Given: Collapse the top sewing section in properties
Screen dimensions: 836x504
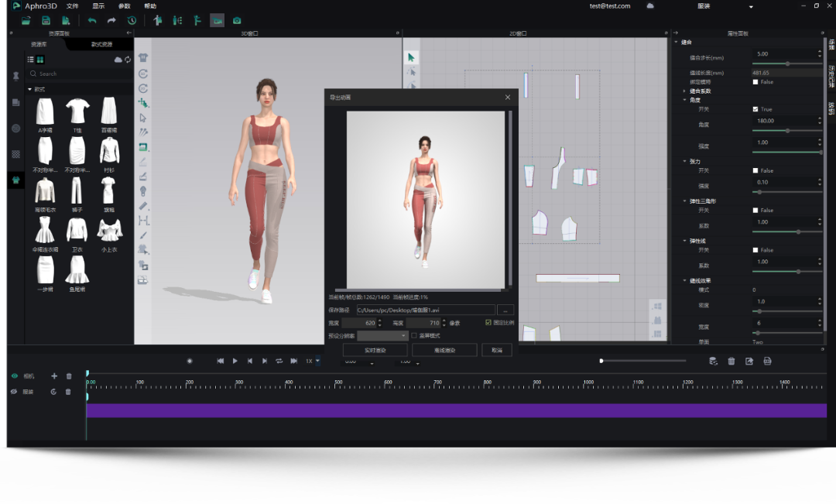Looking at the screenshot, I should pyautogui.click(x=677, y=42).
